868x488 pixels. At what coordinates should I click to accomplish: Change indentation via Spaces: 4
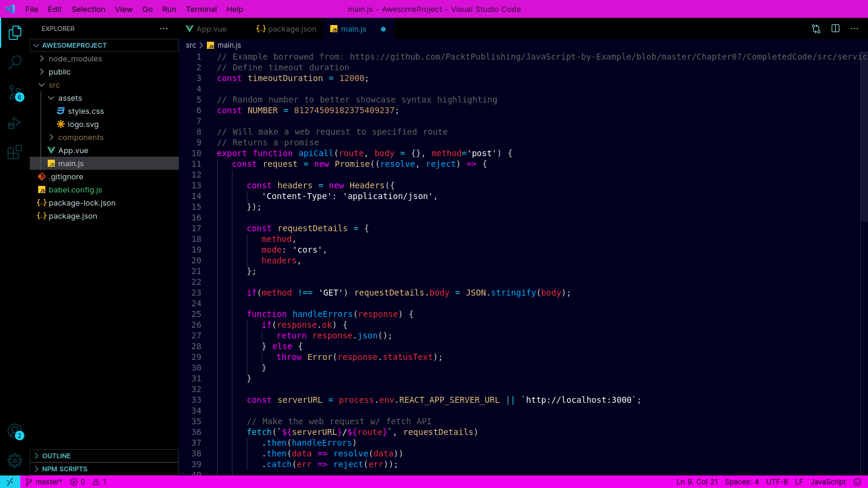click(742, 481)
